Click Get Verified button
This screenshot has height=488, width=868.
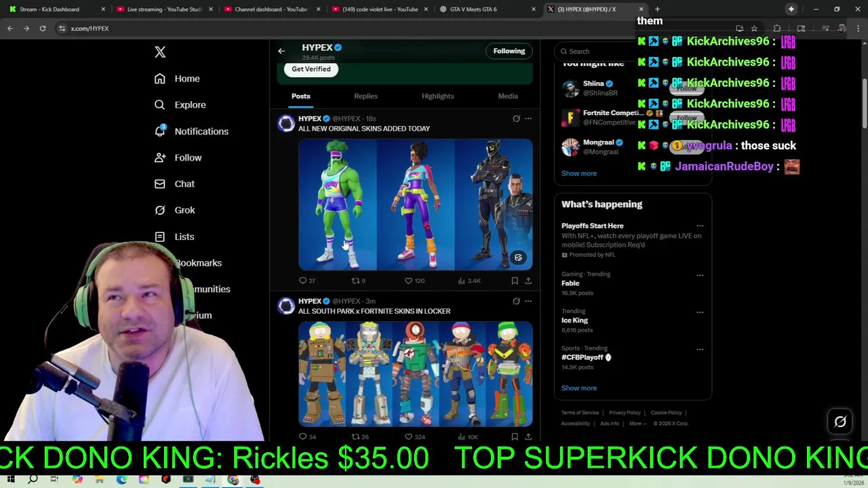[311, 69]
